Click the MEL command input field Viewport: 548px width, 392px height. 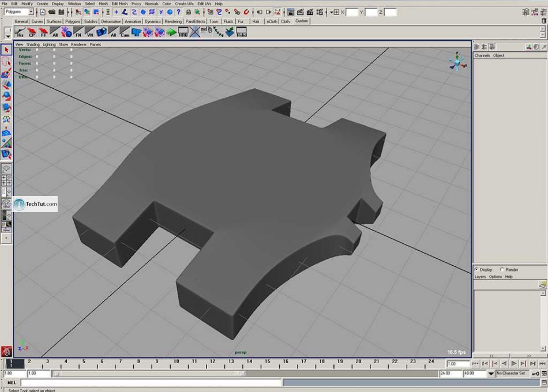click(x=151, y=383)
